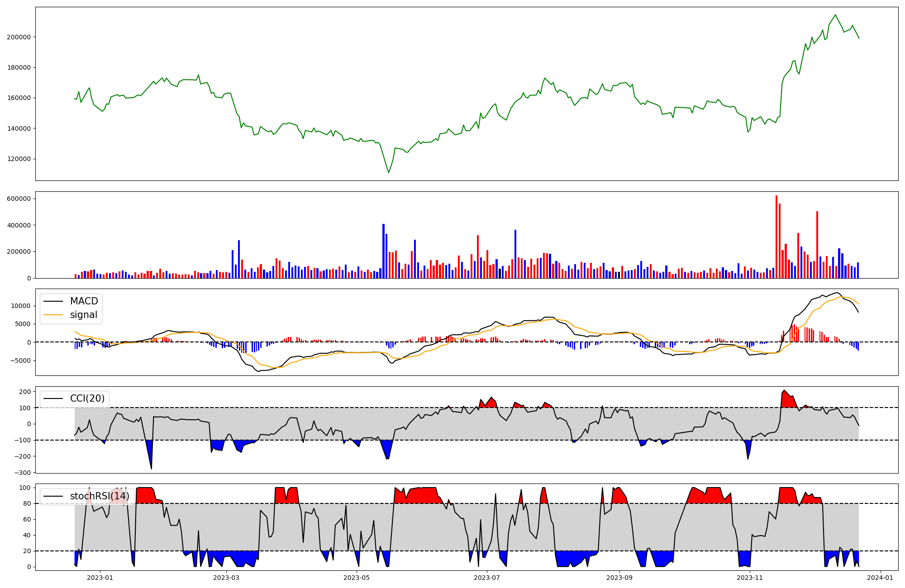Click the 2023-05 x-axis date label

coord(357,578)
